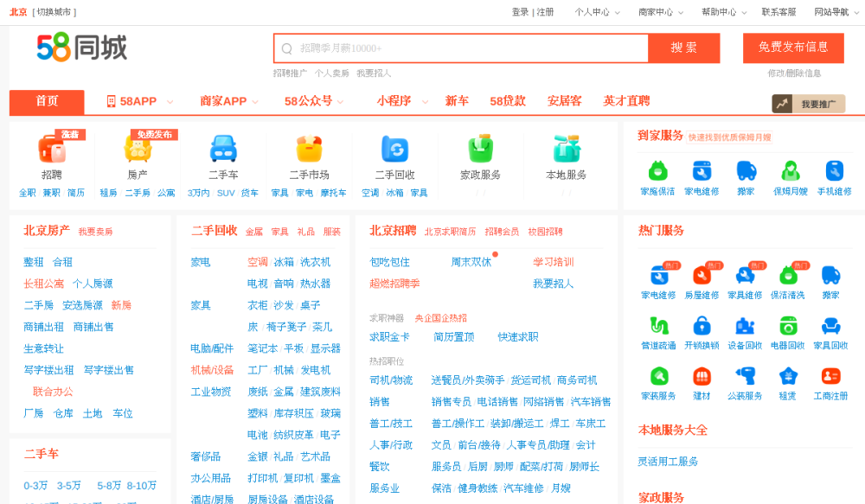Open 切换城市 city switcher
This screenshot has height=504, width=865.
pos(54,12)
